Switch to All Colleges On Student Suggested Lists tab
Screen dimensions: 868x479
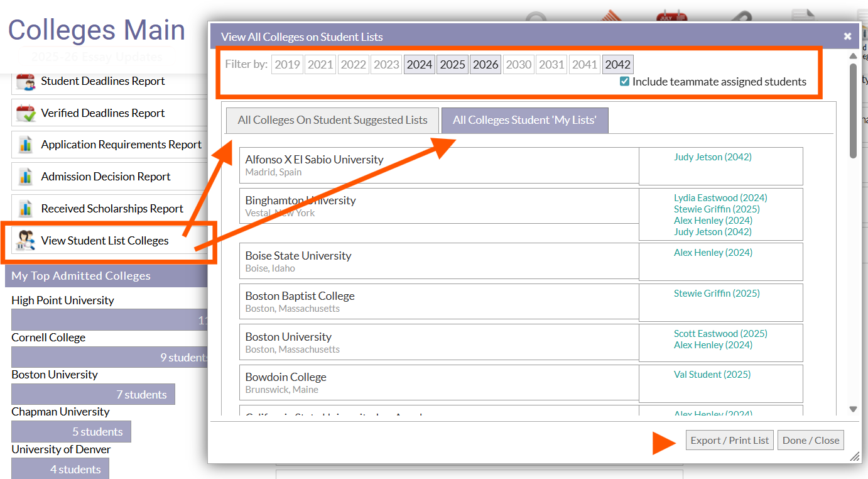(x=332, y=120)
